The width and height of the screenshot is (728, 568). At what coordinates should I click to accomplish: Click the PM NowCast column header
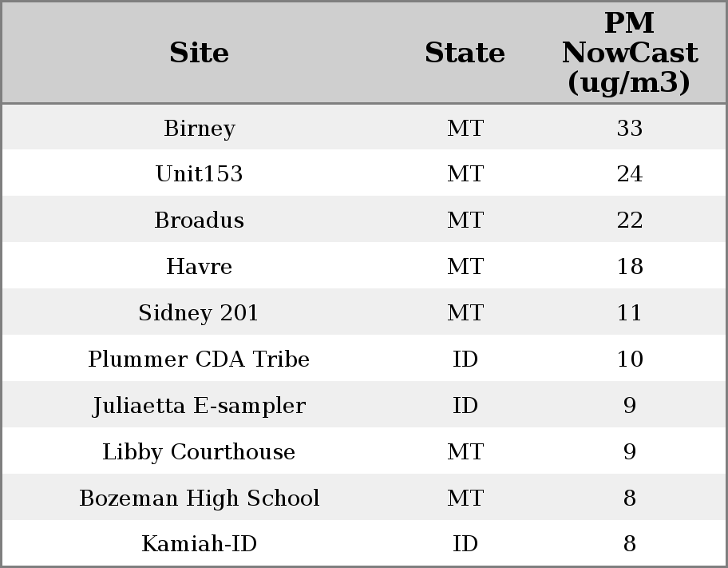629,53
